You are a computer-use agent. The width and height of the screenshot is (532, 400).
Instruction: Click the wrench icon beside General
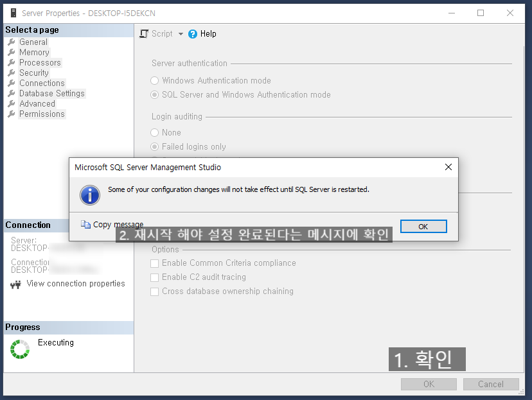click(12, 42)
